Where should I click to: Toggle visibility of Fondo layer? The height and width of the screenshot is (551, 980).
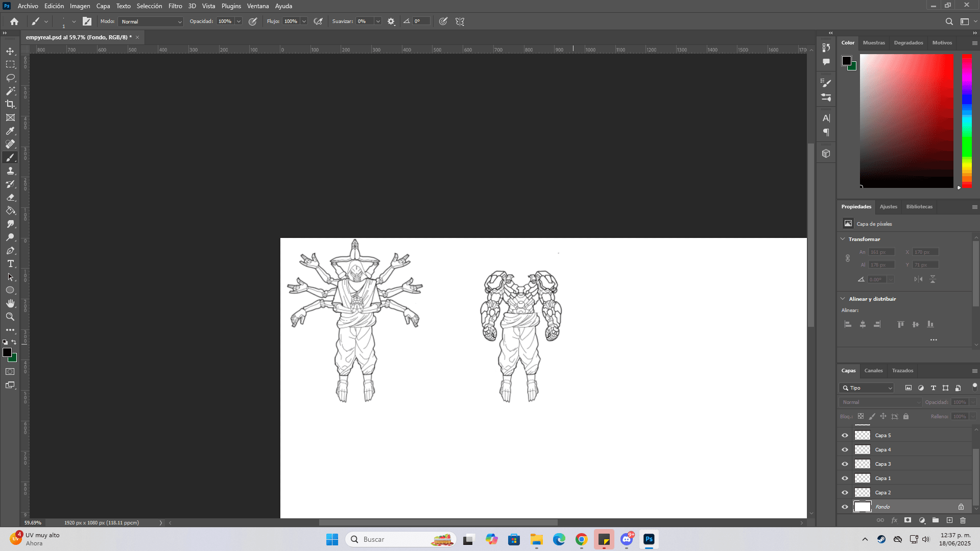point(845,507)
